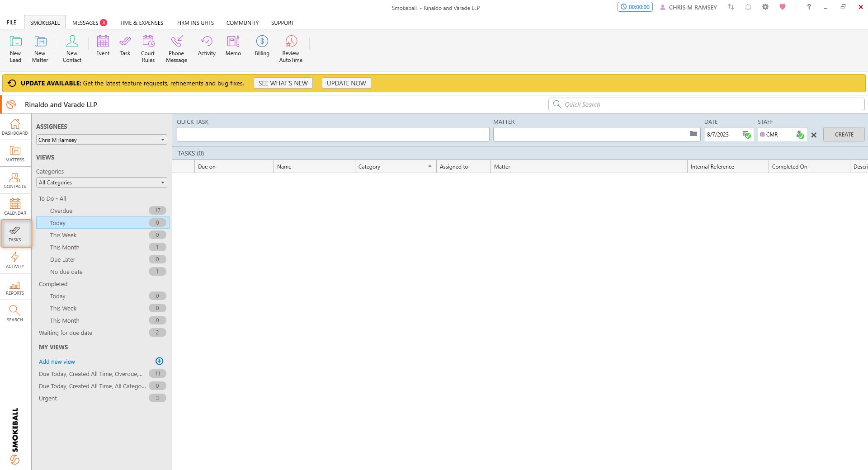Select To Do This Month view
The width and height of the screenshot is (868, 470).
(102, 247)
